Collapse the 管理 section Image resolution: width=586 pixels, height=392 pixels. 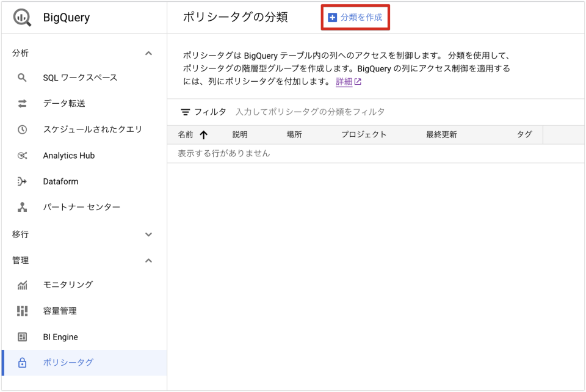pos(148,260)
